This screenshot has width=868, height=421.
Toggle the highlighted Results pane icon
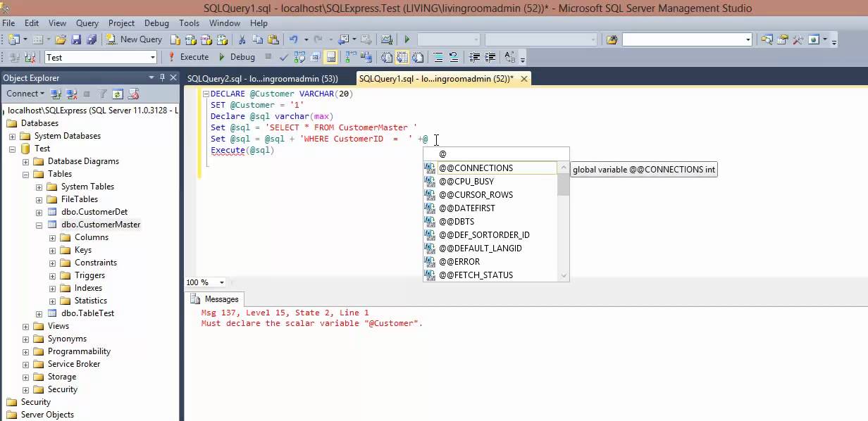tap(331, 57)
